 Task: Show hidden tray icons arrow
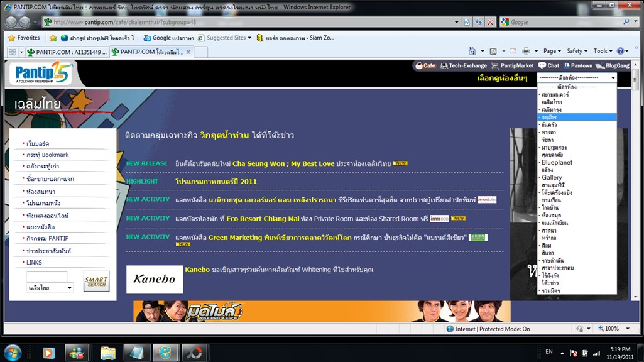pyautogui.click(x=562, y=353)
